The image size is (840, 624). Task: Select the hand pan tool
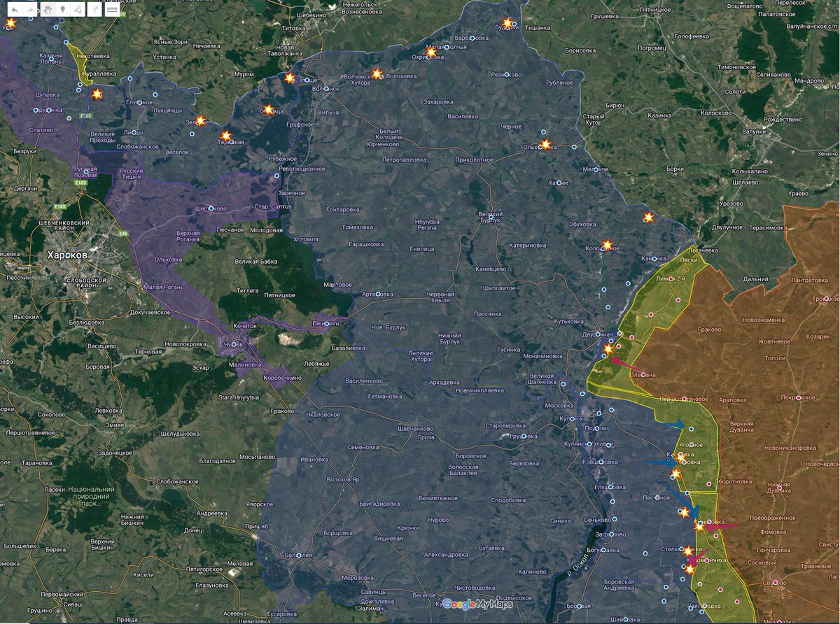point(48,10)
